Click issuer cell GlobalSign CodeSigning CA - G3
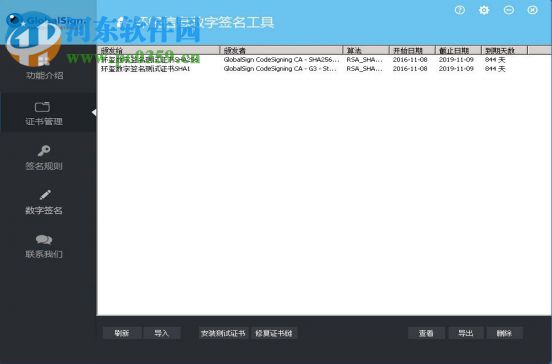 280,69
